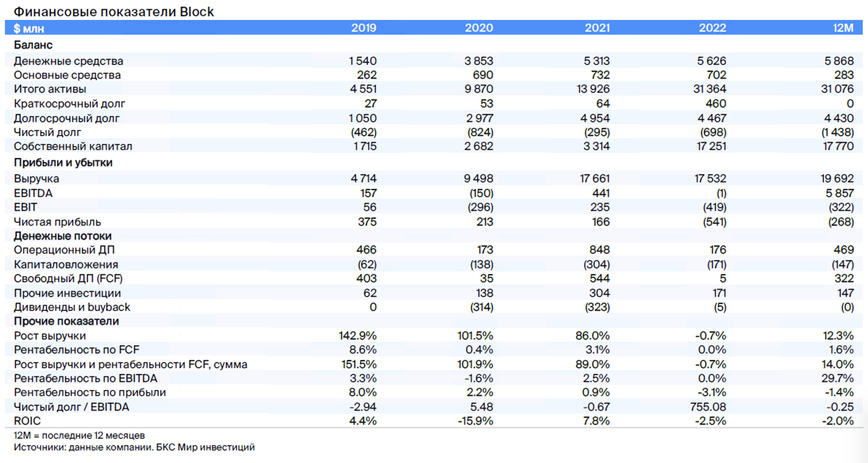Image resolution: width=868 pixels, height=463 pixels.
Task: Select revenue growth value 142.9%
Action: pos(358,336)
